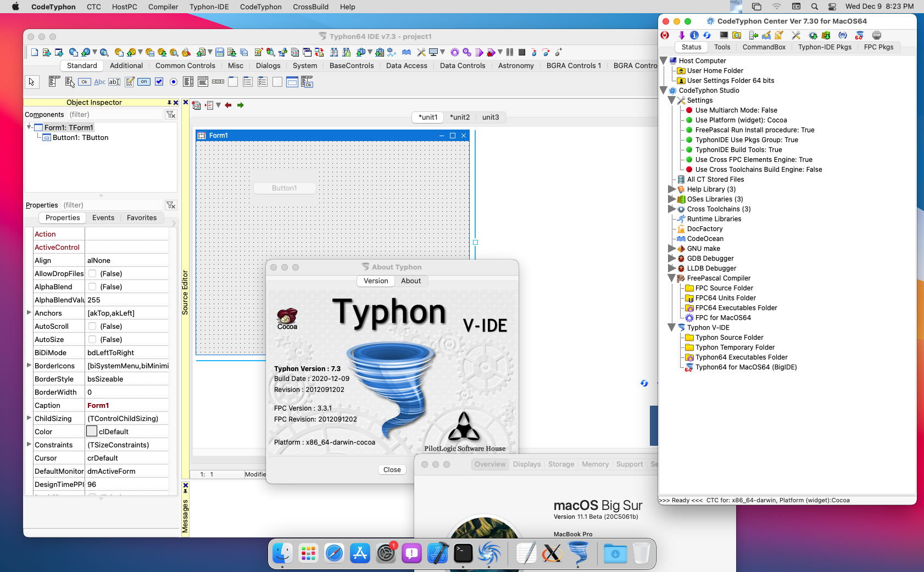Click the Color property clDefault swatch
The image size is (924, 572).
point(92,431)
